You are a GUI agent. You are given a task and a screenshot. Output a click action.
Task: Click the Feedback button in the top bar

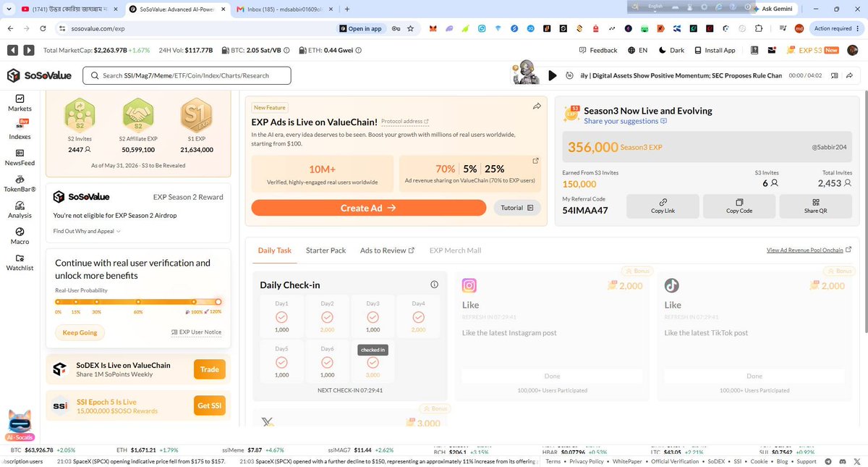point(598,51)
